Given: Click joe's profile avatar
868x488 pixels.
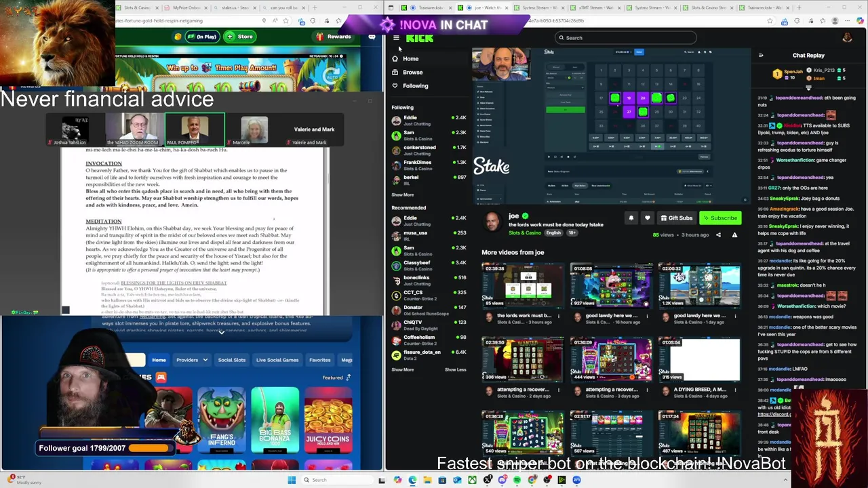Looking at the screenshot, I should [x=492, y=222].
